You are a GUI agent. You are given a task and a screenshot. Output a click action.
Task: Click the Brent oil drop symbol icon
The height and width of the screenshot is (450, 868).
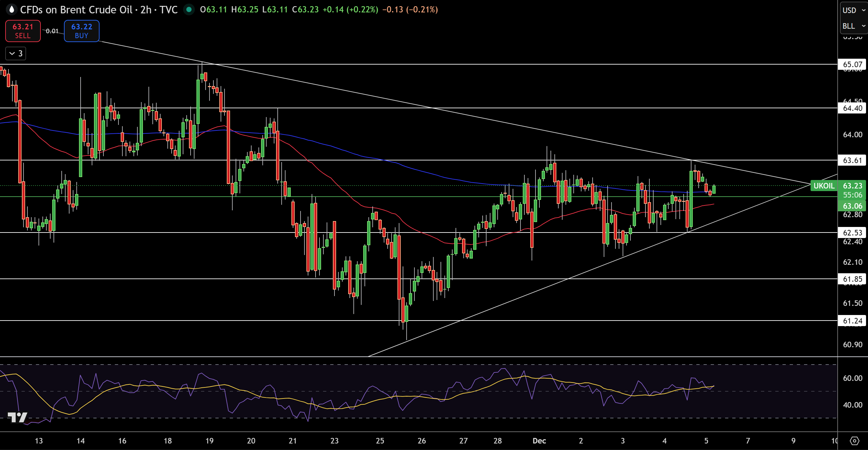pyautogui.click(x=11, y=9)
